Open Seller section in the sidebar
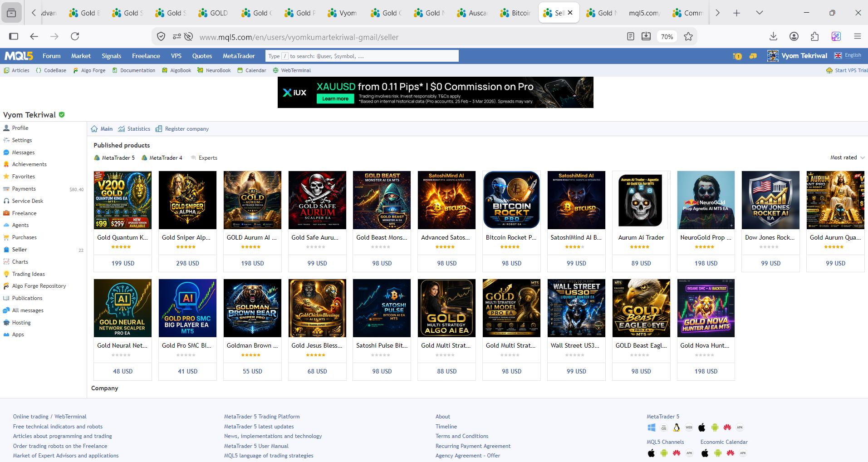The width and height of the screenshot is (868, 462). [19, 250]
